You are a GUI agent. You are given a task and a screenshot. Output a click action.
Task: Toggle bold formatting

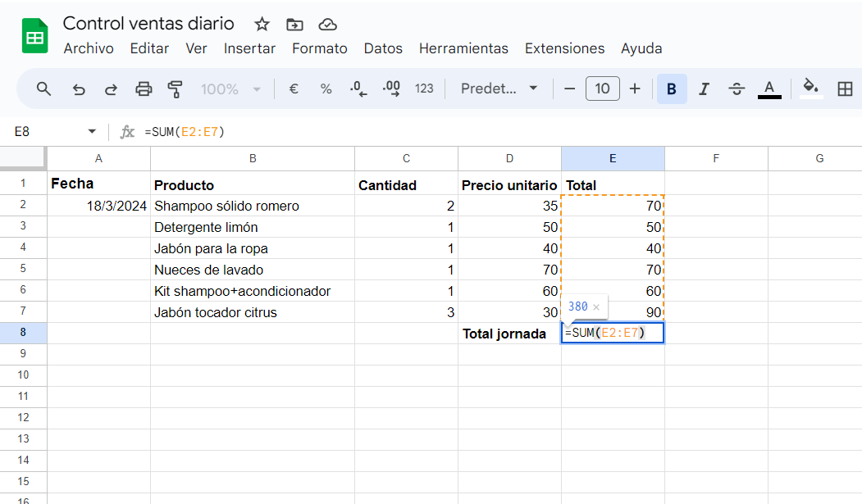point(672,89)
